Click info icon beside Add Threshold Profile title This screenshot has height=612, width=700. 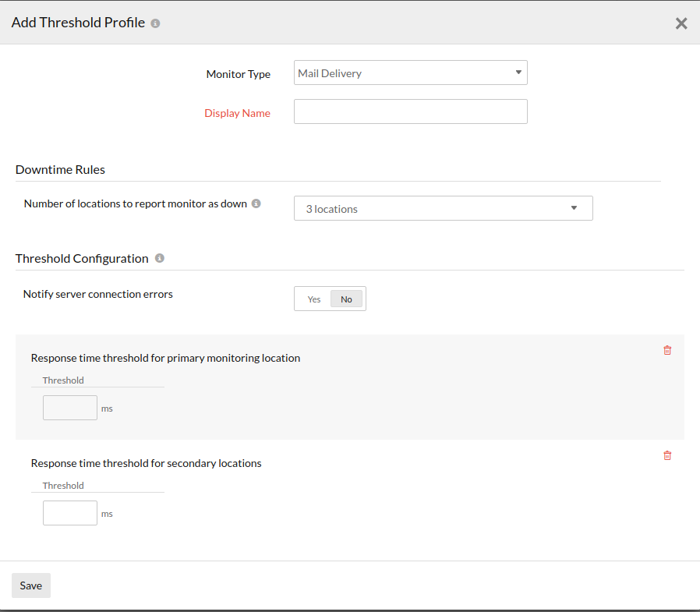[x=155, y=23]
